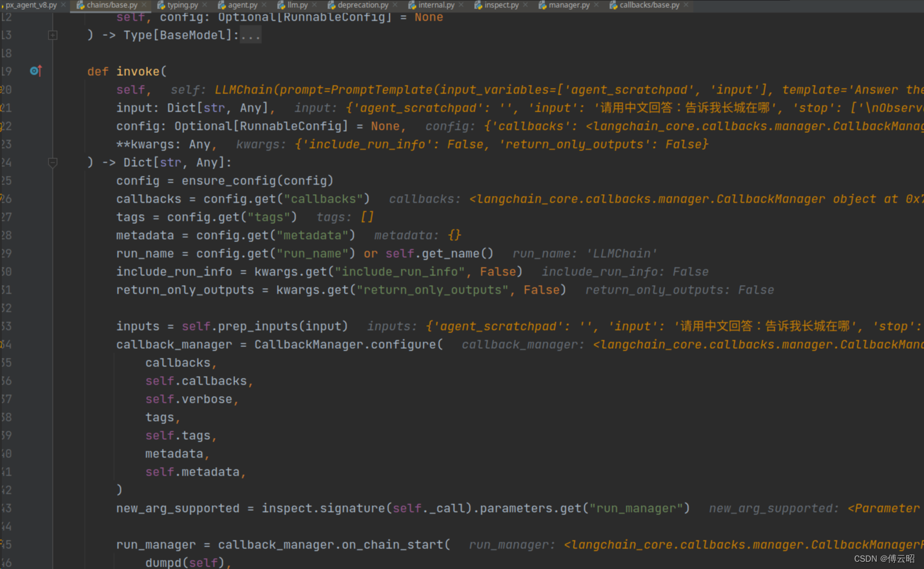Image resolution: width=924 pixels, height=569 pixels.
Task: Close the llm.py tab
Action: pyautogui.click(x=314, y=5)
